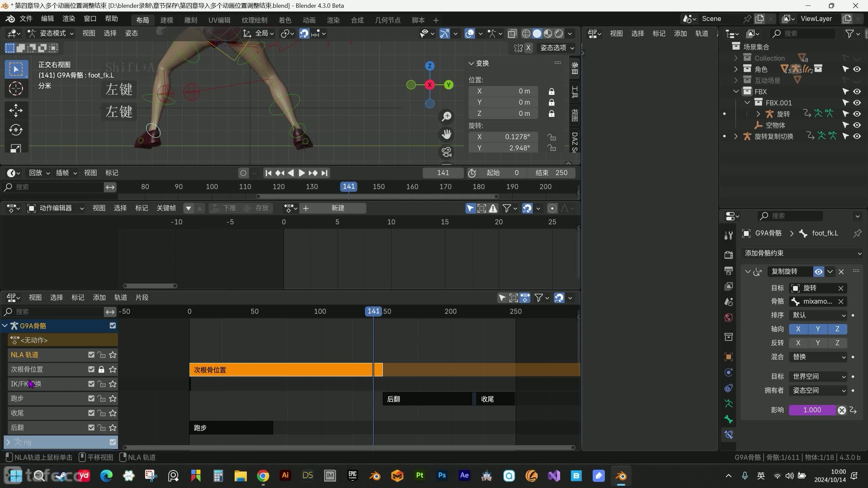Expand the rig row in NLA
Screen dimensions: 868x488
[8, 442]
